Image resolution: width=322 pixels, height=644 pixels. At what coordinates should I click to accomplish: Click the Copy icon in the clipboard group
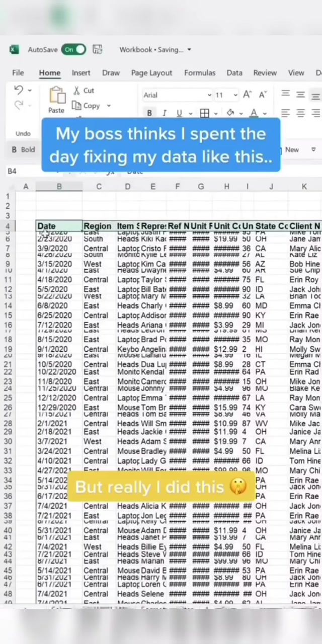(x=77, y=106)
